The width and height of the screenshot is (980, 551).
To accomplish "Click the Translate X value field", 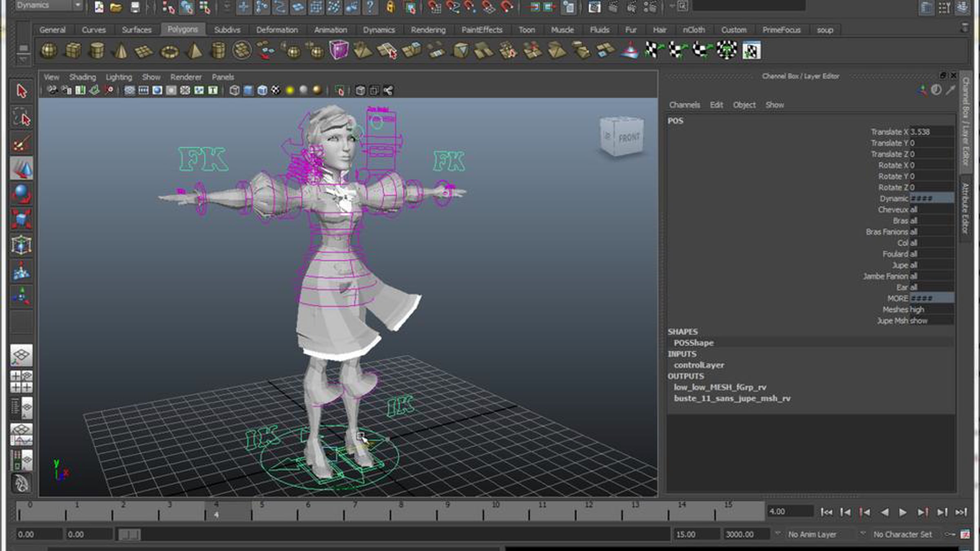I will coord(931,132).
